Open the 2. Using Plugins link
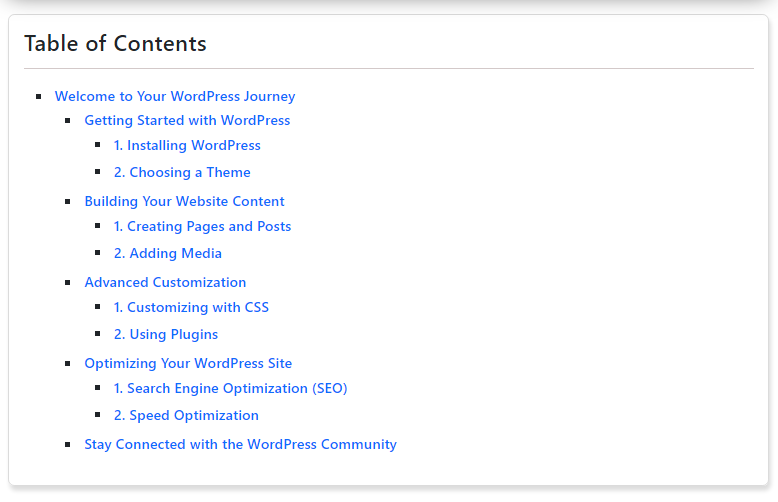The image size is (778, 502). (x=166, y=334)
